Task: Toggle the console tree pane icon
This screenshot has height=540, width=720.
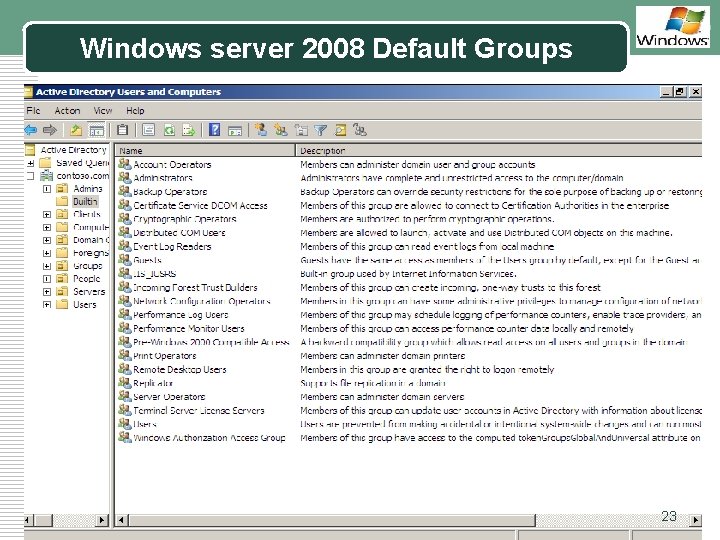Action: (96, 130)
